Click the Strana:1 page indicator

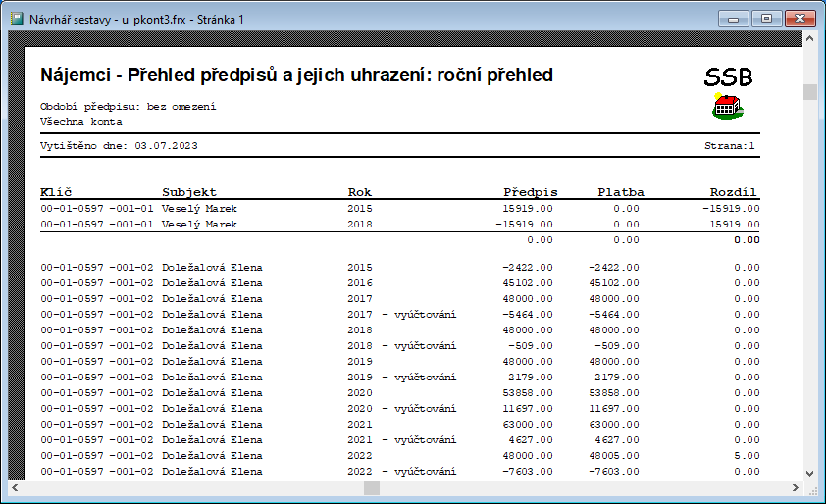pyautogui.click(x=730, y=145)
